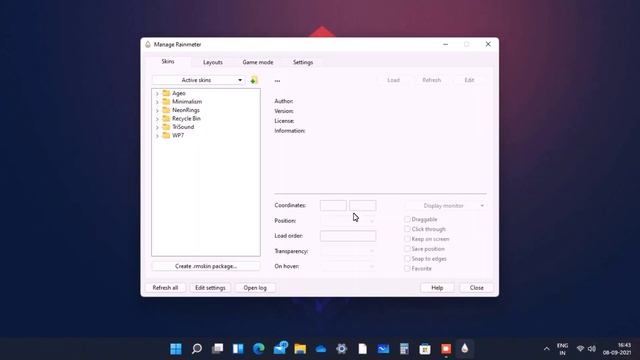Expand the Minimalism skin folder
The height and width of the screenshot is (360, 640).
click(x=157, y=102)
